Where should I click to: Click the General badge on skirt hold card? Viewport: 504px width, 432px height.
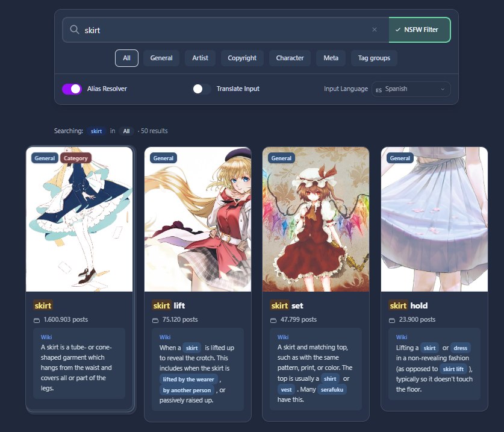pos(400,158)
